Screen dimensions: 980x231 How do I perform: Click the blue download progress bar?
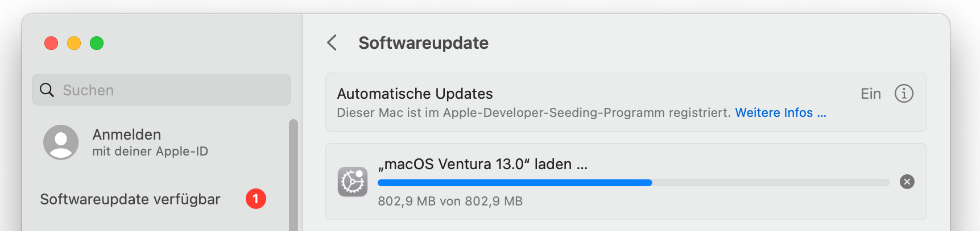(x=515, y=183)
